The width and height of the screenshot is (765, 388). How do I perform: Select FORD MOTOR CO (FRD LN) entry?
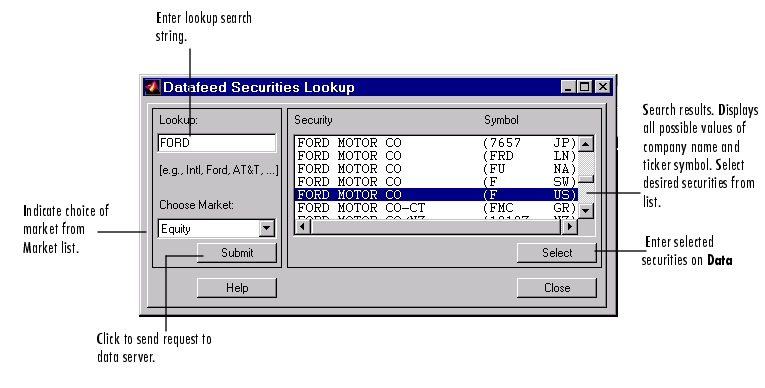[x=437, y=156]
